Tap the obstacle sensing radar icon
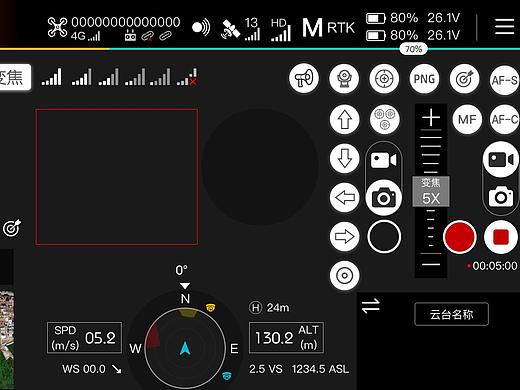Image resolution: width=520 pixels, height=390 pixels. 201,27
